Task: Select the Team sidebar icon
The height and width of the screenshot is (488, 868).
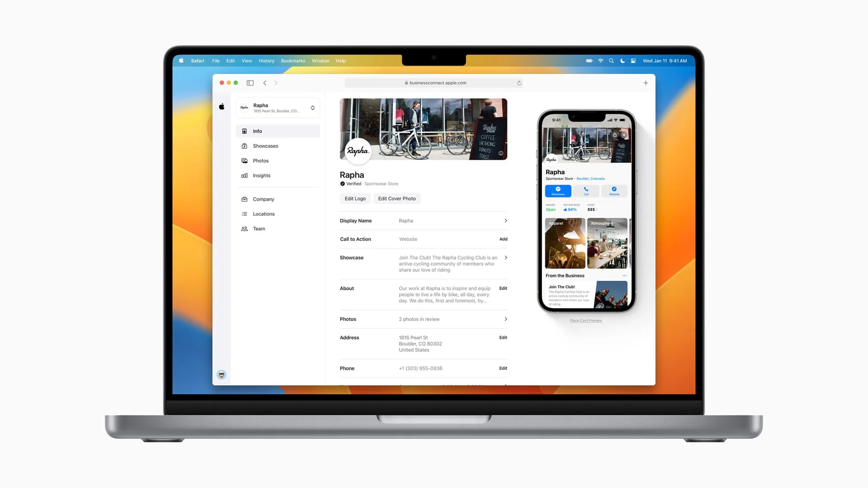Action: [x=244, y=229]
